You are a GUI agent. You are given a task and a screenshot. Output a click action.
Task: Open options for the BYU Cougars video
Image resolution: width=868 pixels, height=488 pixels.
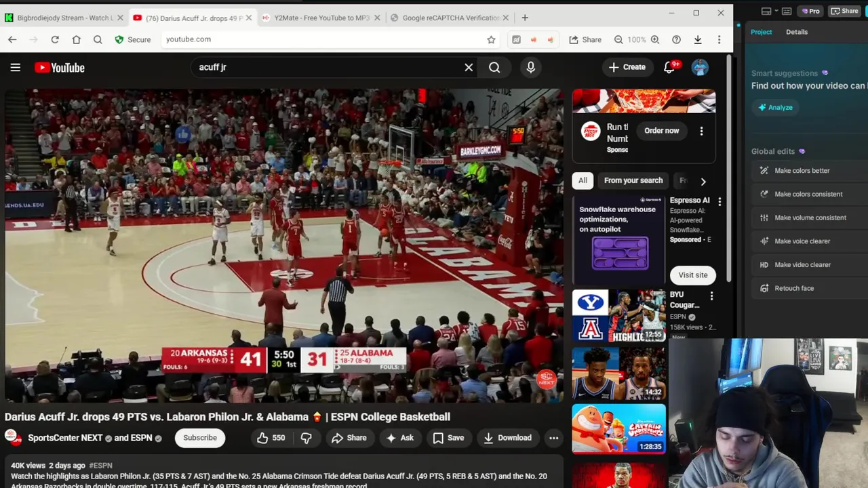(x=711, y=296)
